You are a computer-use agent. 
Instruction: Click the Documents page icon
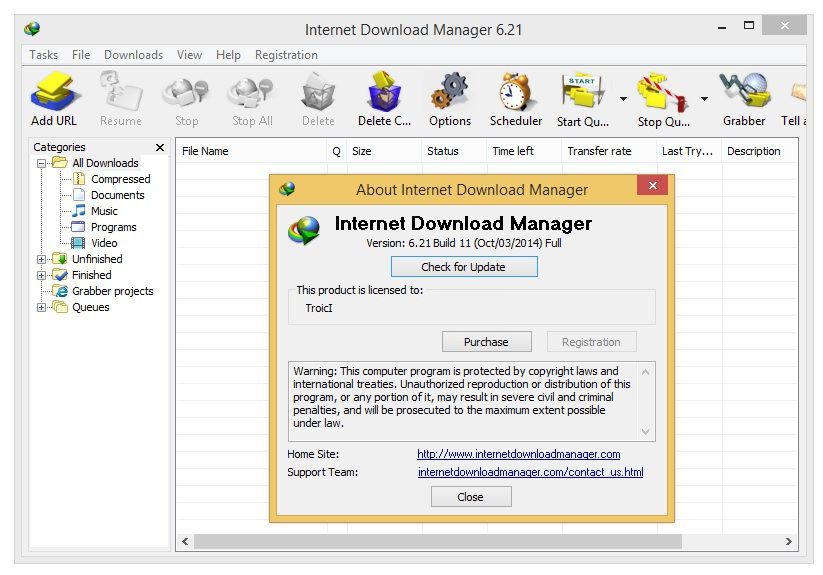[79, 195]
